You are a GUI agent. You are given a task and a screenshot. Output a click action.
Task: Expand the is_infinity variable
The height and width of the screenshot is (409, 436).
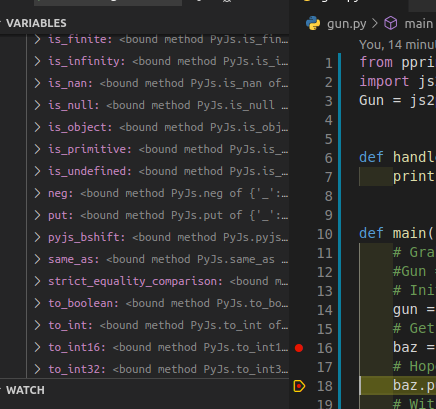point(37,61)
